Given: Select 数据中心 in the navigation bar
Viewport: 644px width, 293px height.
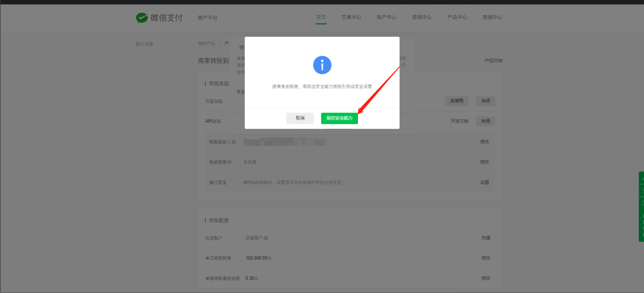Looking at the screenshot, I should click(493, 17).
